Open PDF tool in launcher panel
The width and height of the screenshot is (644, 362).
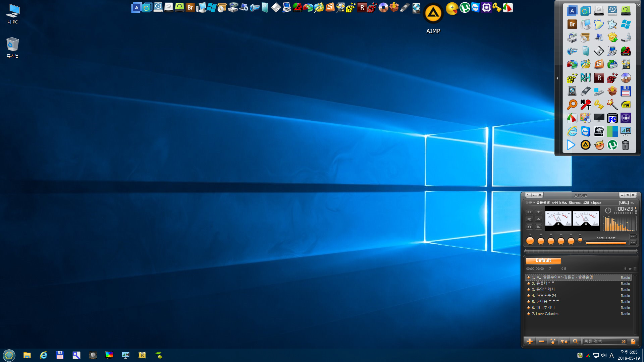[x=626, y=105]
